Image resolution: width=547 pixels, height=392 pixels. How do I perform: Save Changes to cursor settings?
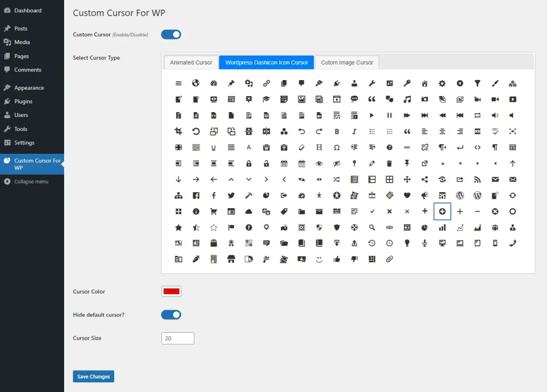93,377
